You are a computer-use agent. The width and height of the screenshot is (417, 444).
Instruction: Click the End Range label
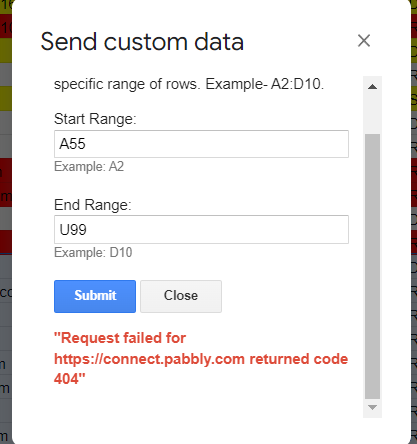coord(93,205)
